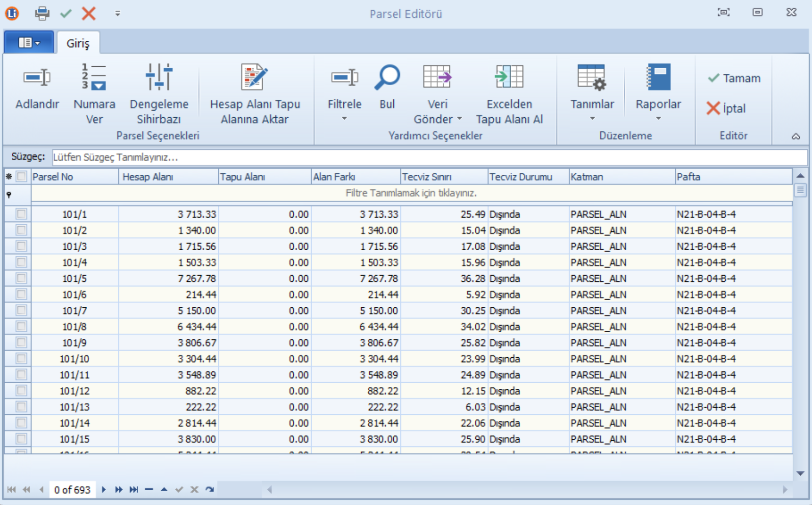Open the Numara Ver numbering tool
Image resolution: width=812 pixels, height=505 pixels.
point(94,94)
